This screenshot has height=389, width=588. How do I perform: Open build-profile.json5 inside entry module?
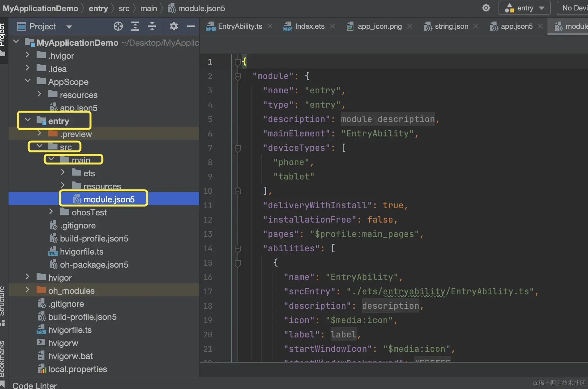(x=89, y=239)
